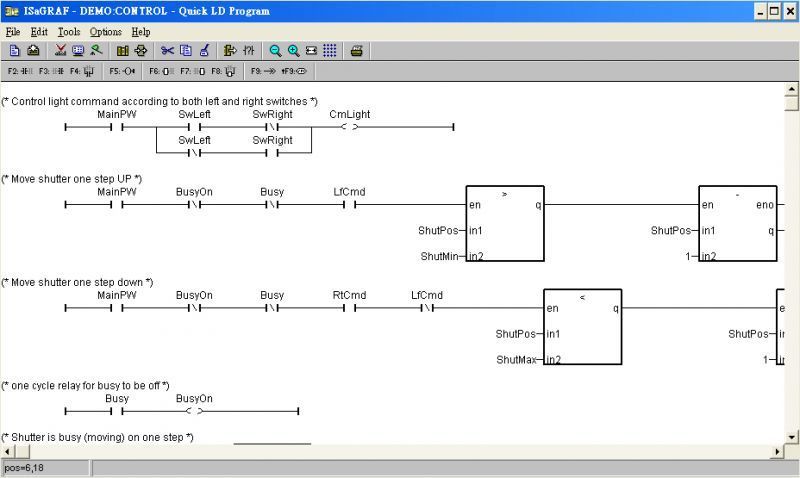Screen dimensions: 800x478
Task: Insert contact with F2 tool
Action: point(20,71)
